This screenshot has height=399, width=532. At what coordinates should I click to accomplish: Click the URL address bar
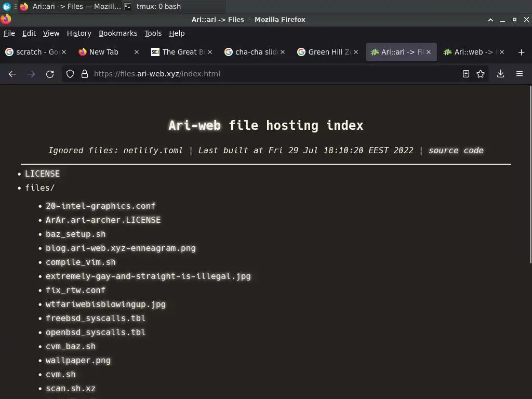tap(275, 74)
